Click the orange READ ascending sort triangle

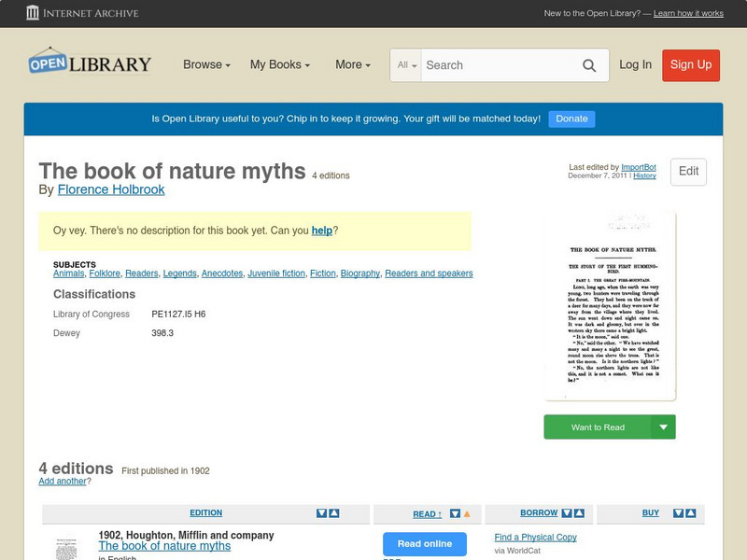click(465, 512)
